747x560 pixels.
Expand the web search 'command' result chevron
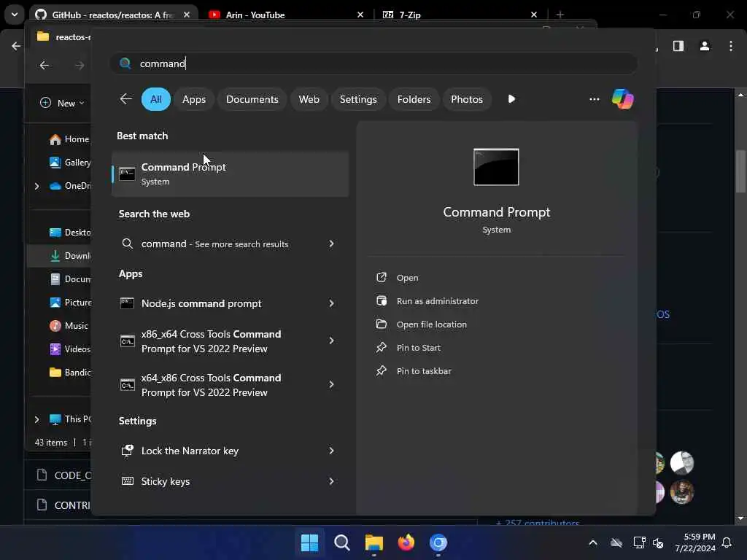[x=331, y=244]
